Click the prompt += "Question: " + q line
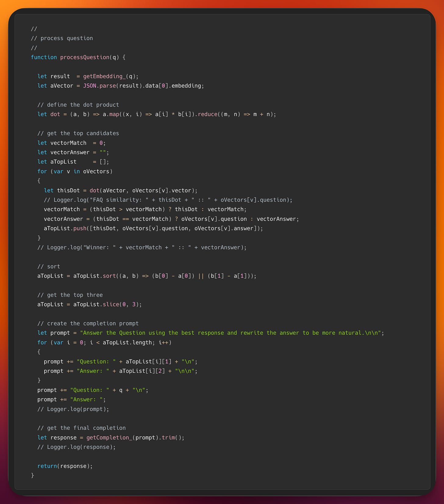Screen dimensions: 444x504 93,390
